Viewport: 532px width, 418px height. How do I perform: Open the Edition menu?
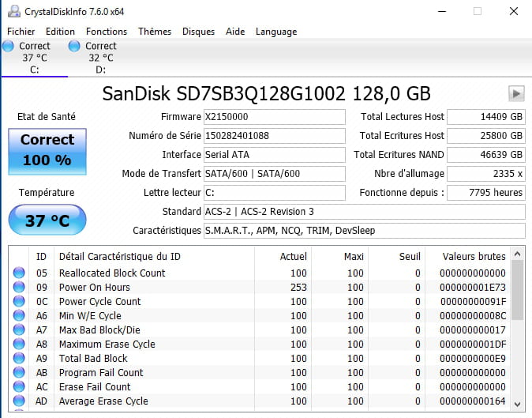pos(60,32)
